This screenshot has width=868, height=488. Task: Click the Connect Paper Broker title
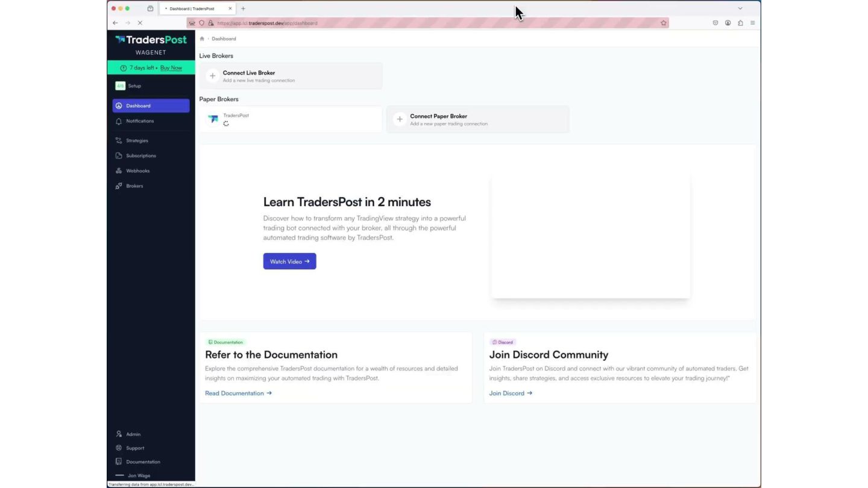439,116
